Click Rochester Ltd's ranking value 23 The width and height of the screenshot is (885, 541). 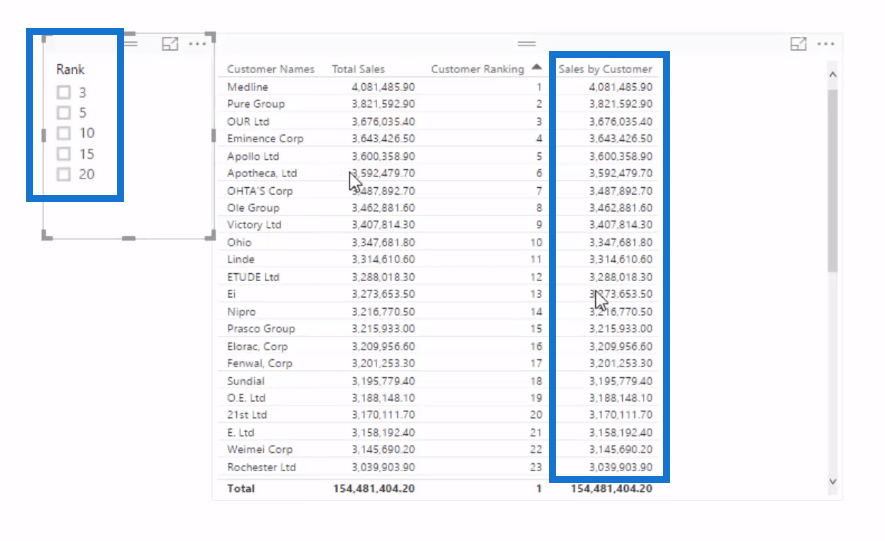coord(536,467)
